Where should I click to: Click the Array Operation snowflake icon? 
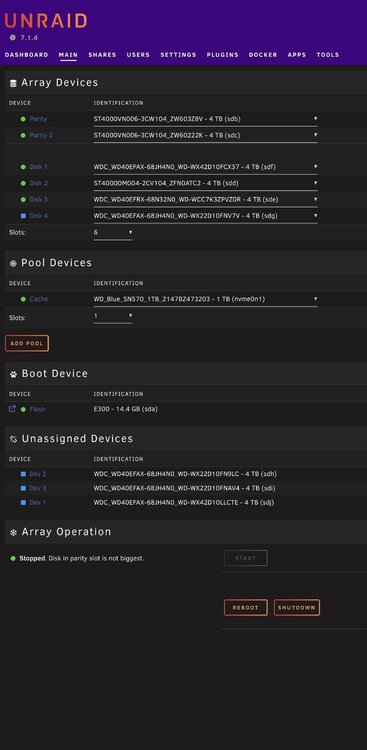tap(13, 532)
